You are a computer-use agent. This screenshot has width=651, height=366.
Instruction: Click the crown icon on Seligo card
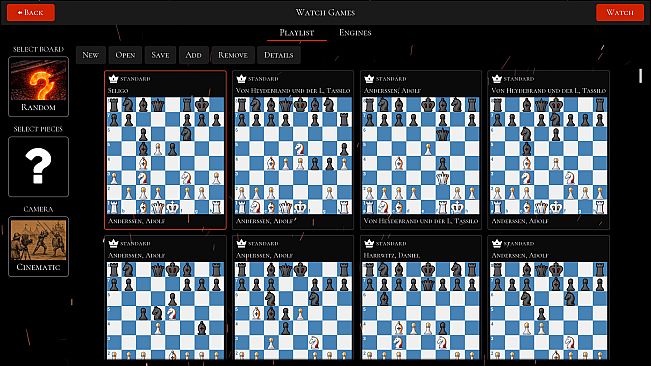click(x=113, y=78)
